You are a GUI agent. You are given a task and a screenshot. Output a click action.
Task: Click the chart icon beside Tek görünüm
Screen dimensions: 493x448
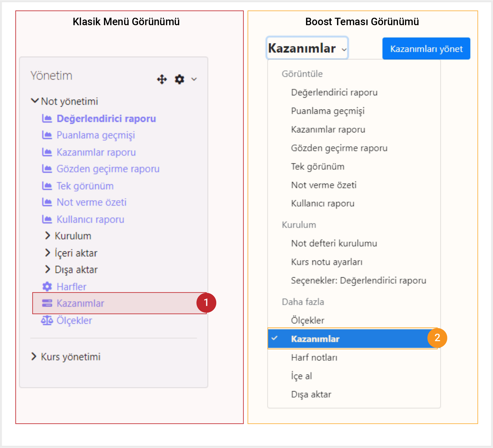(x=47, y=186)
